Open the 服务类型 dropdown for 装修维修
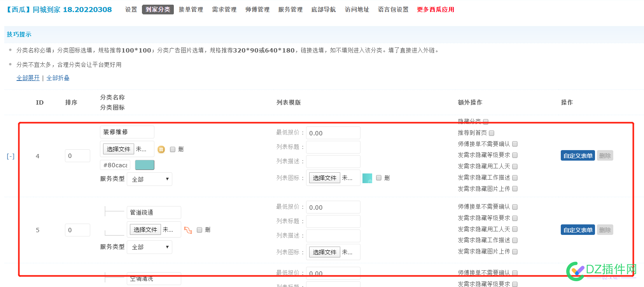This screenshot has width=644, height=287. point(149,179)
